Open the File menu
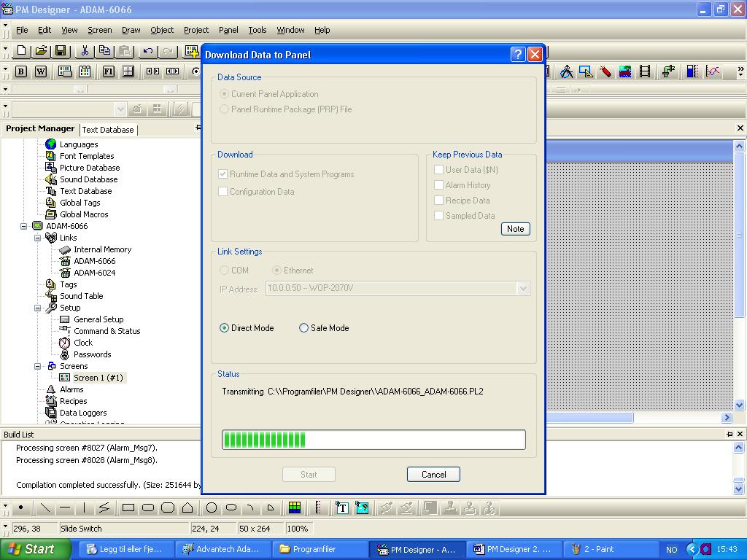Image resolution: width=747 pixels, height=560 pixels. tap(22, 30)
